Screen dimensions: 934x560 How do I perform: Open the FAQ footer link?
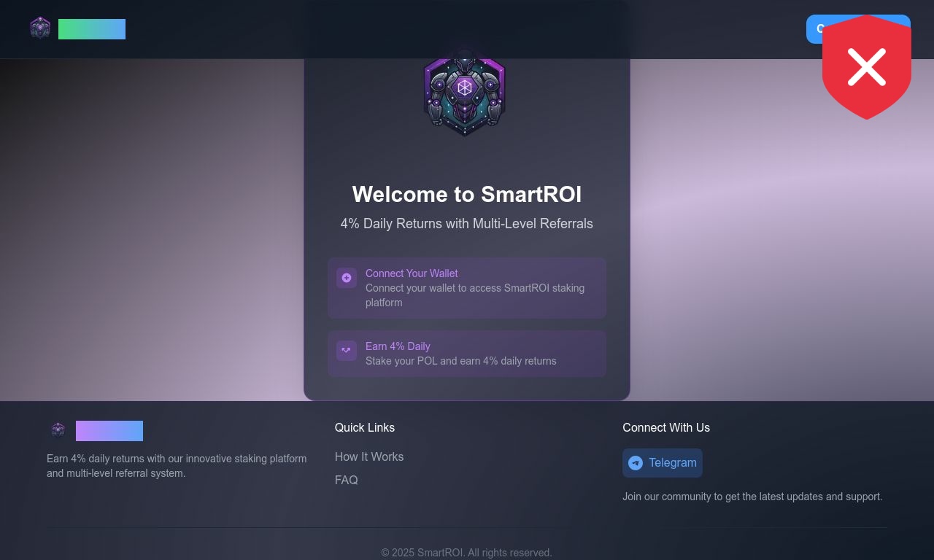click(x=347, y=481)
